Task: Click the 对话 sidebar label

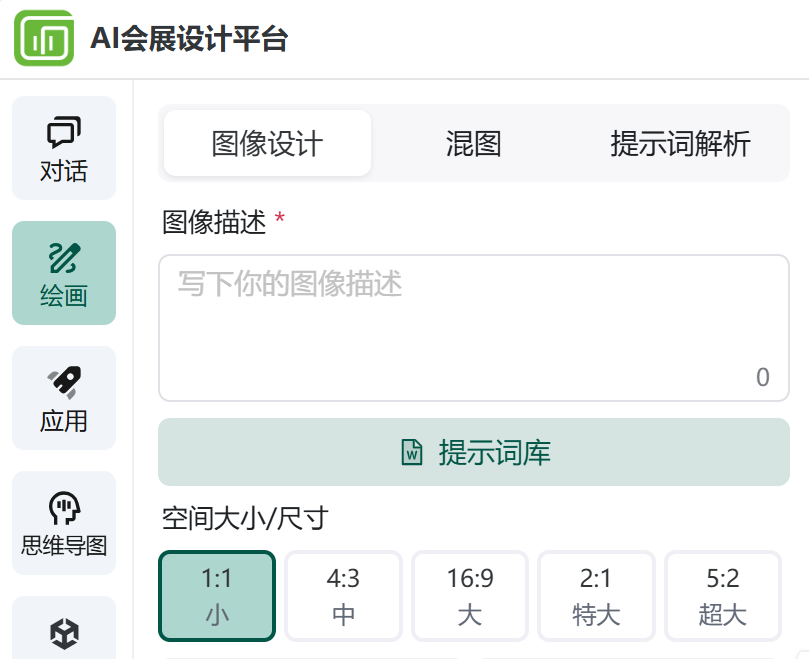Action: click(x=64, y=171)
